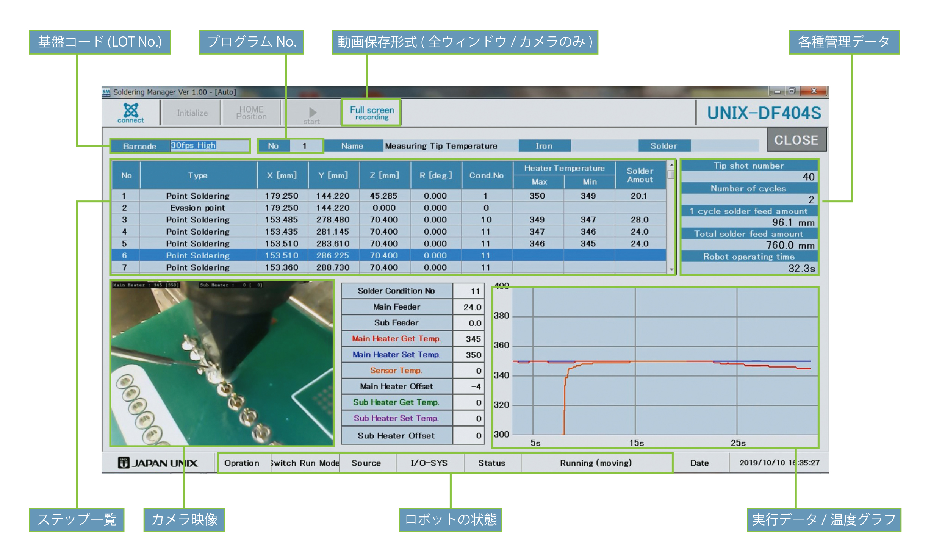Click Main Heater Offset value -4
The image size is (931, 560).
469,386
